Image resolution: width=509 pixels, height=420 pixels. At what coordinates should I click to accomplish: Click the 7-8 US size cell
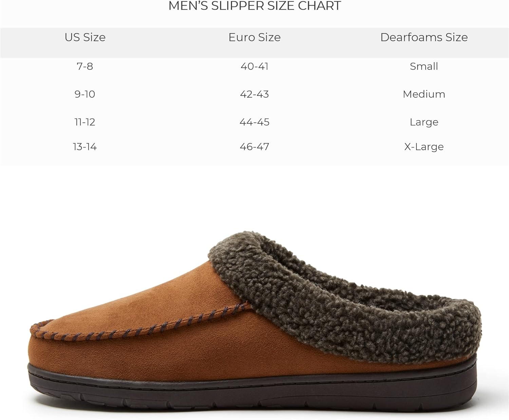click(x=85, y=66)
